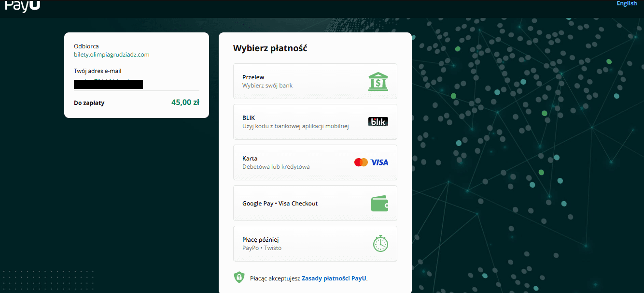Image resolution: width=644 pixels, height=293 pixels.
Task: Open bilety.olimpiagrudziadz.com recipient link
Action: [112, 55]
